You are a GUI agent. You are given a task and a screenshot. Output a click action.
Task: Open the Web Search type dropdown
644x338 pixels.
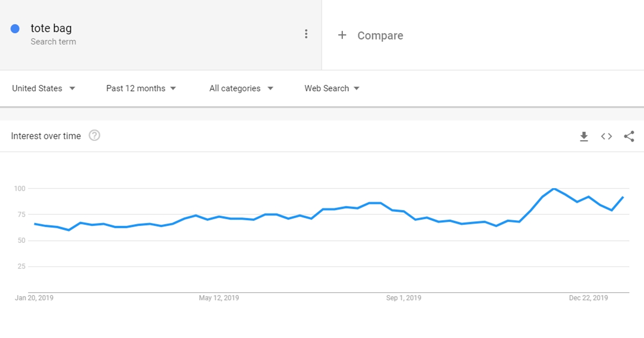tap(332, 88)
